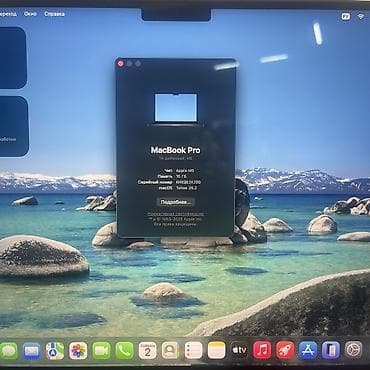Open the Окно menu in the menu bar

30,14
